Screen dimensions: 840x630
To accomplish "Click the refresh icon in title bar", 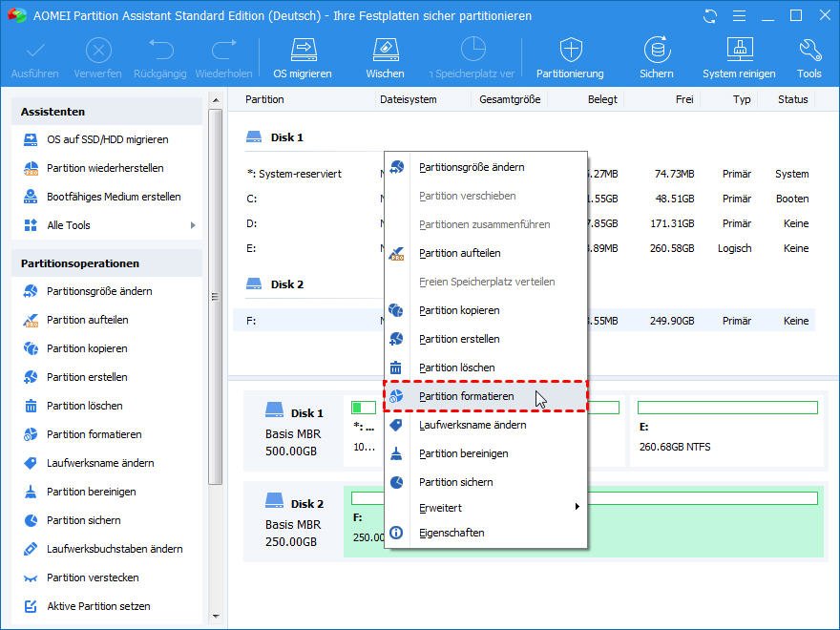I will (709, 16).
